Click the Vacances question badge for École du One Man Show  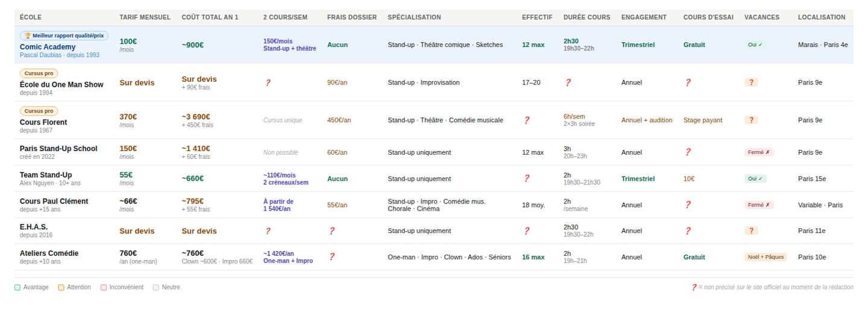pos(752,82)
